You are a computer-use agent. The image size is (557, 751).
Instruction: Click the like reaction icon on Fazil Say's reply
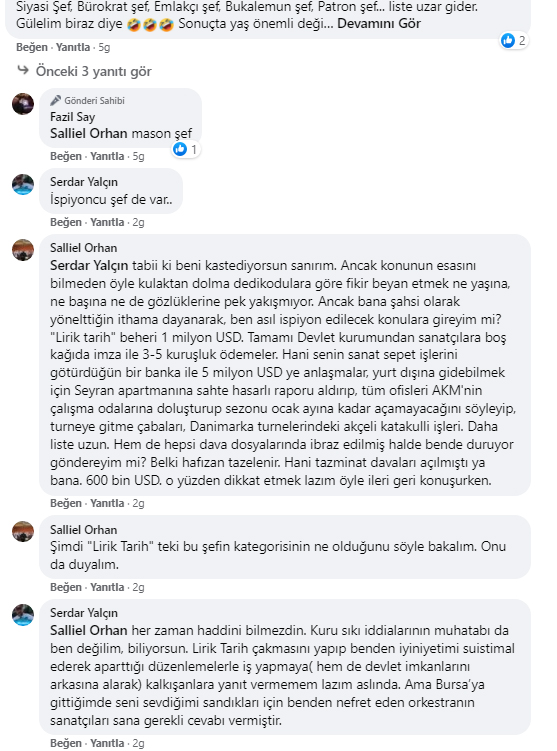(x=180, y=149)
